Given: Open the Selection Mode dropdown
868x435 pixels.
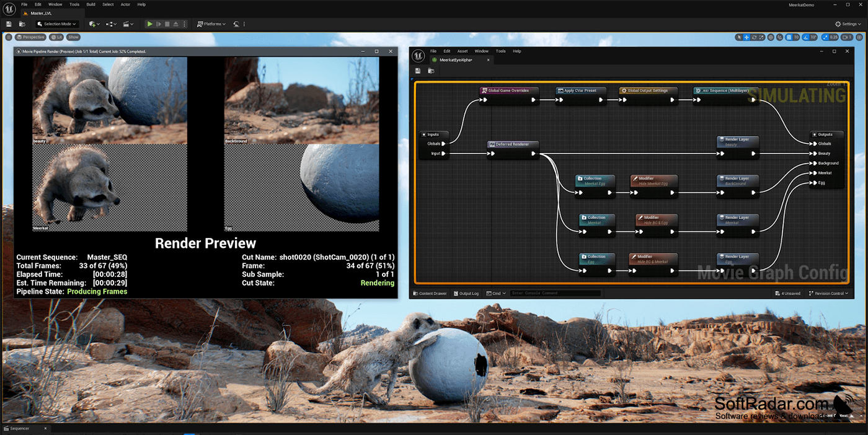Looking at the screenshot, I should coord(57,24).
